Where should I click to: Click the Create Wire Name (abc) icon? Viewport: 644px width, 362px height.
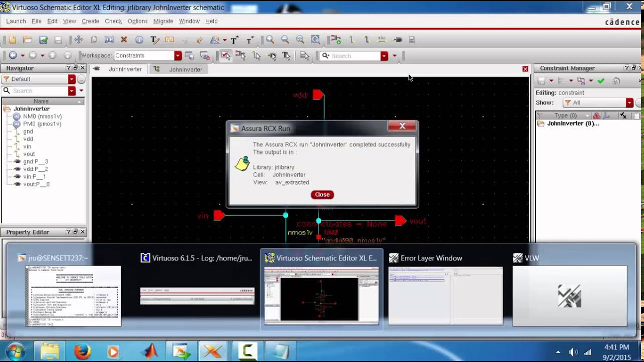(381, 40)
